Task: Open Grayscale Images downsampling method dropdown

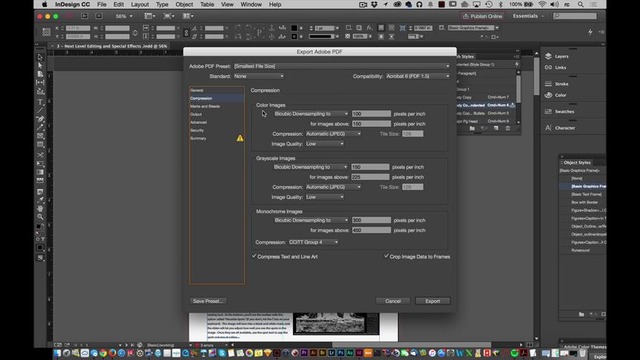Action: [310, 167]
